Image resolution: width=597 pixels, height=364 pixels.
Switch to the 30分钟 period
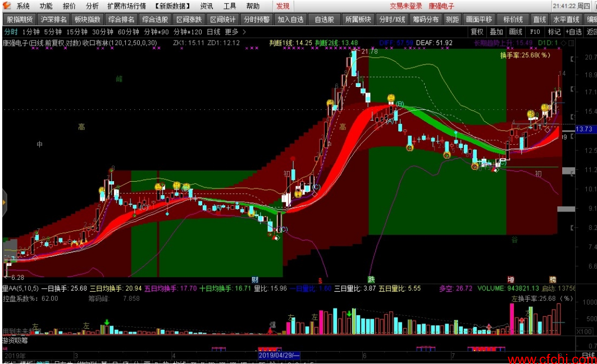[103, 32]
